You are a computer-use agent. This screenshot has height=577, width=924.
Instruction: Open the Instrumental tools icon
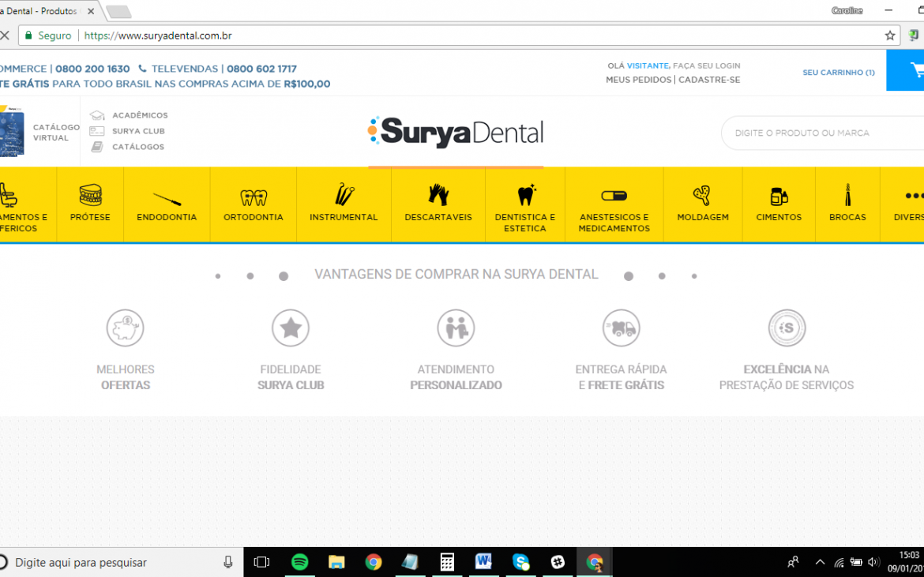pos(344,195)
